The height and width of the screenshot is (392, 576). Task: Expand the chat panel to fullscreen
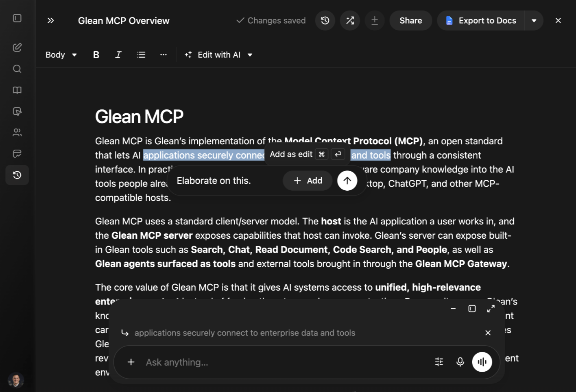[491, 309]
